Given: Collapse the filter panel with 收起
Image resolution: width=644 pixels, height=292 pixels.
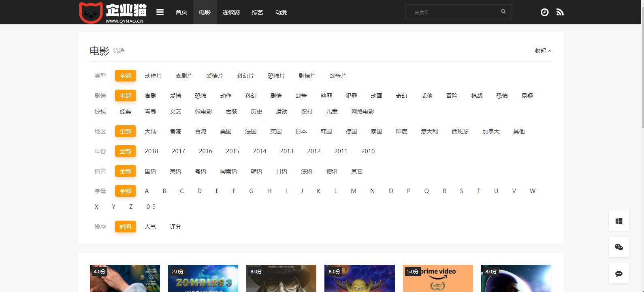Looking at the screenshot, I should [543, 51].
